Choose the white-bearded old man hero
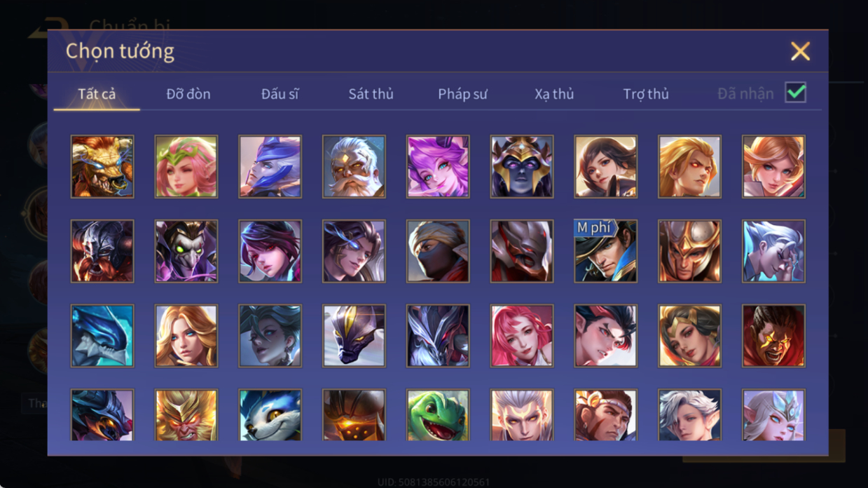The image size is (868, 488). coord(354,167)
